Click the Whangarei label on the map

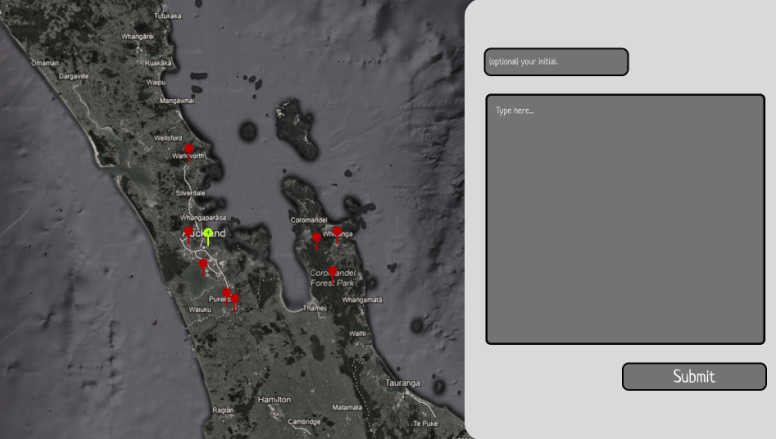pos(135,36)
